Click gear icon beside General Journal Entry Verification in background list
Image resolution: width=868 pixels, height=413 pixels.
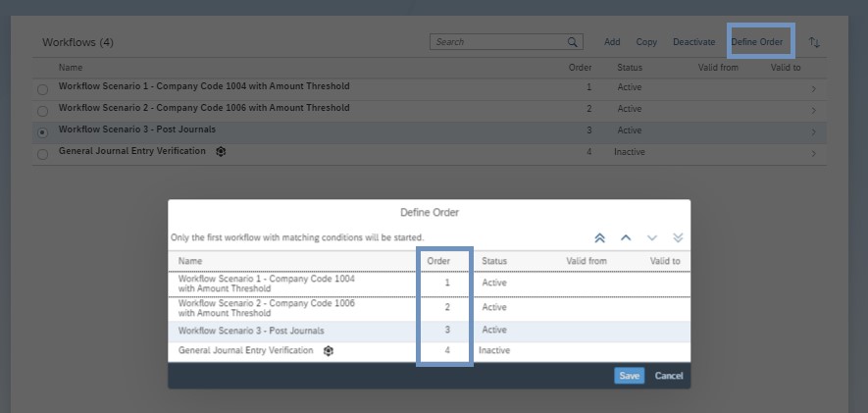(221, 152)
